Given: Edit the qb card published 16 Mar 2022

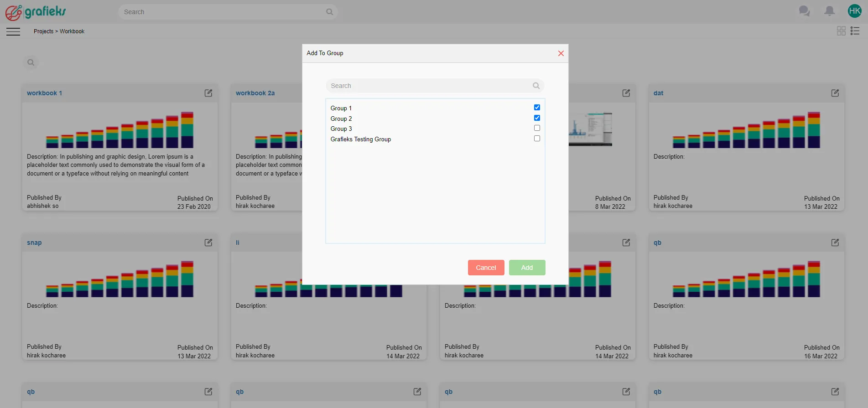Looking at the screenshot, I should pyautogui.click(x=835, y=243).
